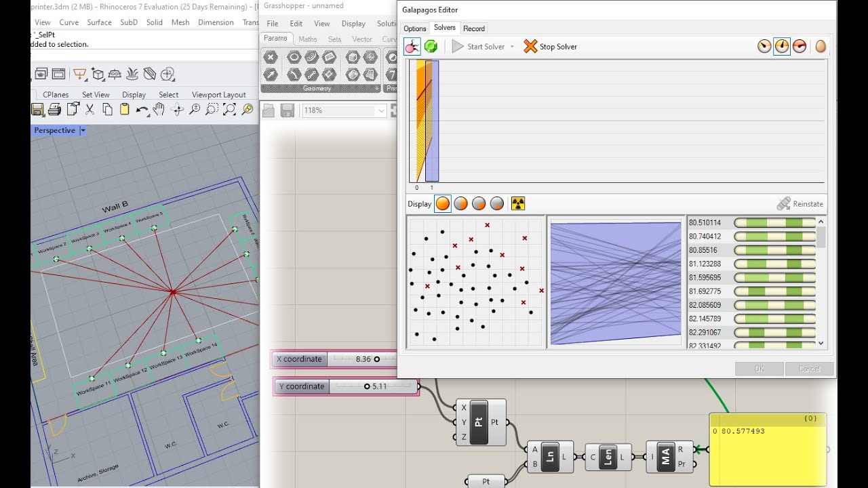
Task: Toggle the first orange Display sphere
Action: [x=443, y=203]
